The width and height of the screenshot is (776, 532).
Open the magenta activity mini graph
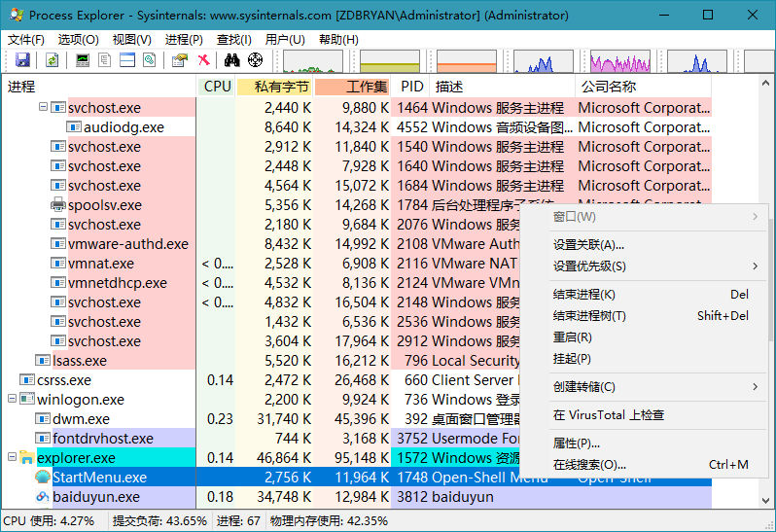pyautogui.click(x=620, y=61)
